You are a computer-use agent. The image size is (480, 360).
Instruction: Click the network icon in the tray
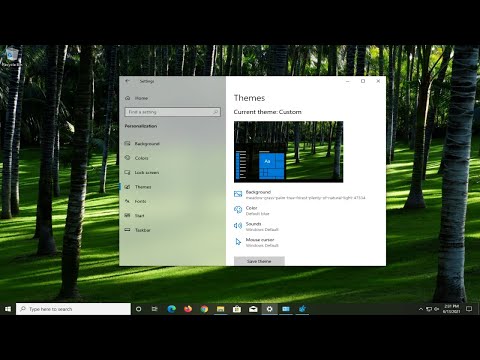(429, 309)
